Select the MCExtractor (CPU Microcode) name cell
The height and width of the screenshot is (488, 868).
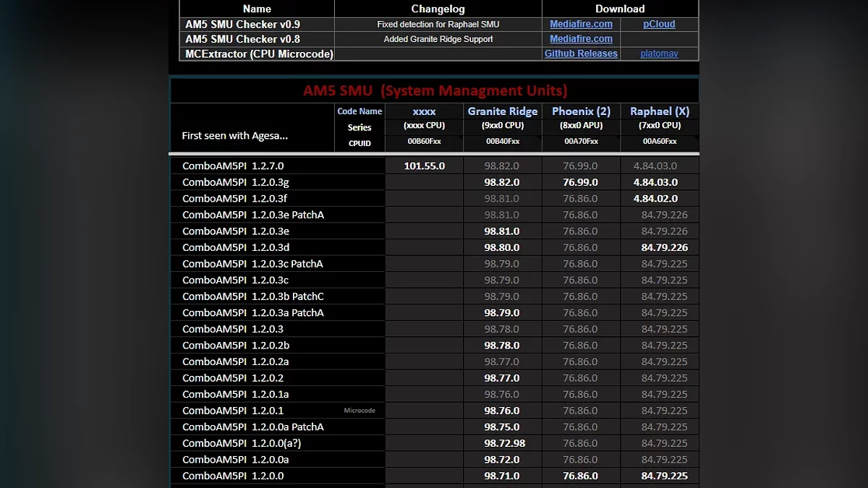click(x=258, y=53)
